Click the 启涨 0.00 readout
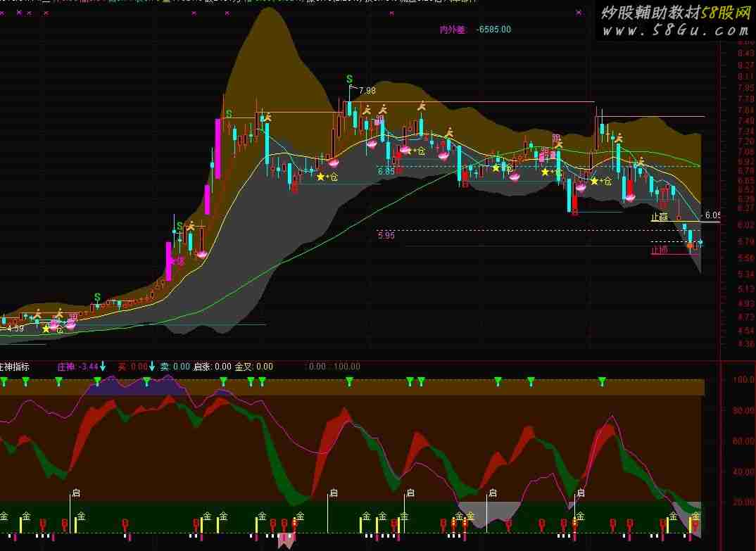The image size is (756, 551). coord(213,367)
